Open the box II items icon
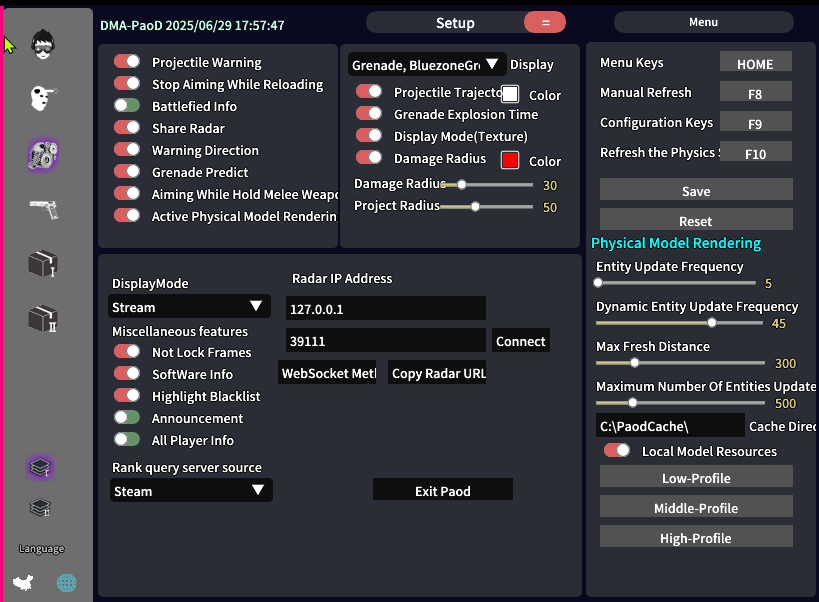819x602 pixels. click(x=43, y=318)
